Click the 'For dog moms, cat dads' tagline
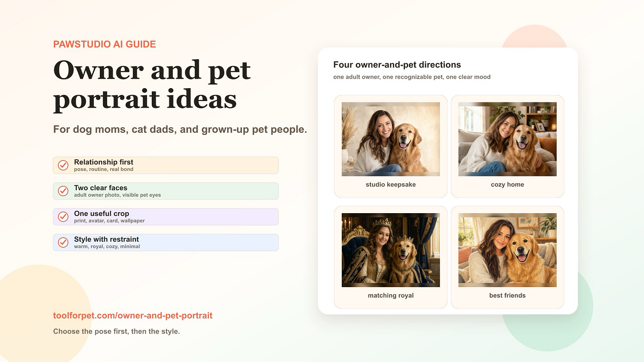Image resolution: width=644 pixels, height=362 pixels. click(180, 129)
